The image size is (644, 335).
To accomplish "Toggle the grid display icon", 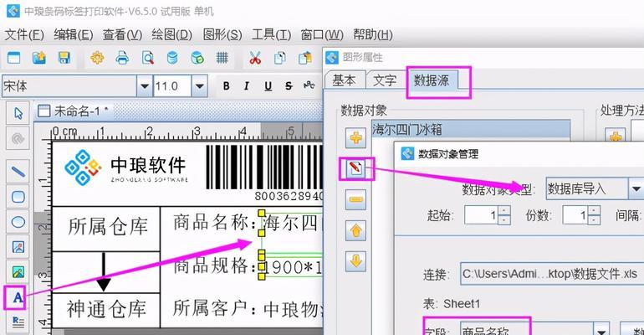I will click(222, 58).
